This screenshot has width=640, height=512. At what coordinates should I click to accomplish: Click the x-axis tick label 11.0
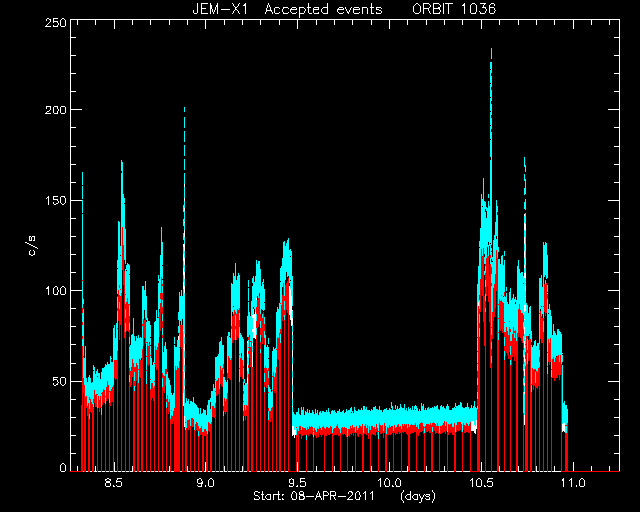click(573, 483)
